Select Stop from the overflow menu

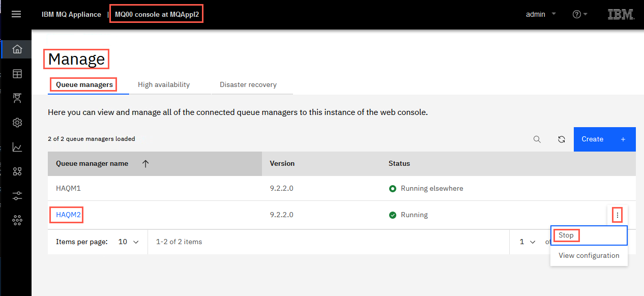click(x=589, y=235)
